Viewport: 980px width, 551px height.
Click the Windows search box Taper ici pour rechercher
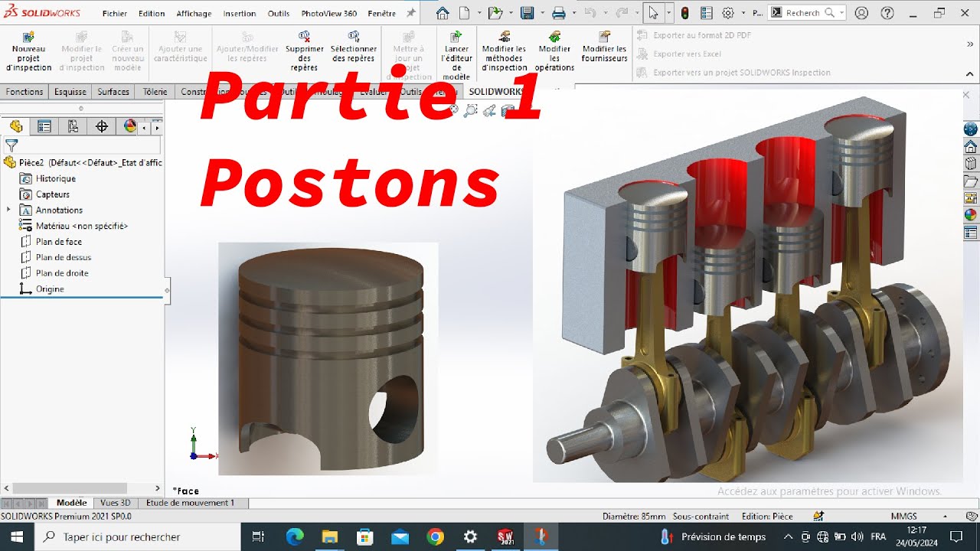tap(139, 537)
